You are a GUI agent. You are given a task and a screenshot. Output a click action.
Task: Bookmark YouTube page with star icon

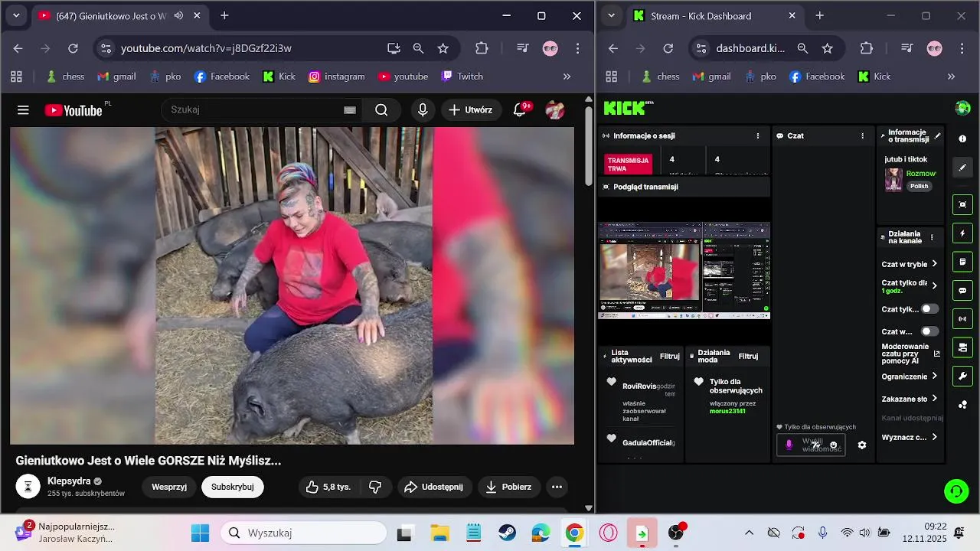click(x=443, y=48)
